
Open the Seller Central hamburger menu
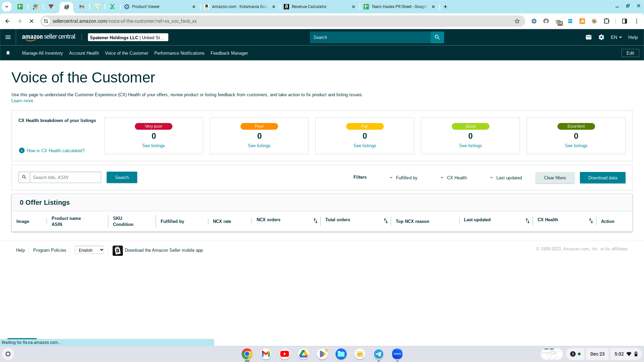click(x=8, y=37)
